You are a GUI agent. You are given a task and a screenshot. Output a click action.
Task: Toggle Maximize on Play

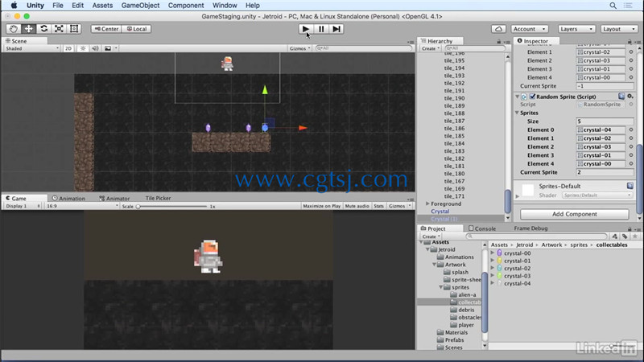coord(321,206)
